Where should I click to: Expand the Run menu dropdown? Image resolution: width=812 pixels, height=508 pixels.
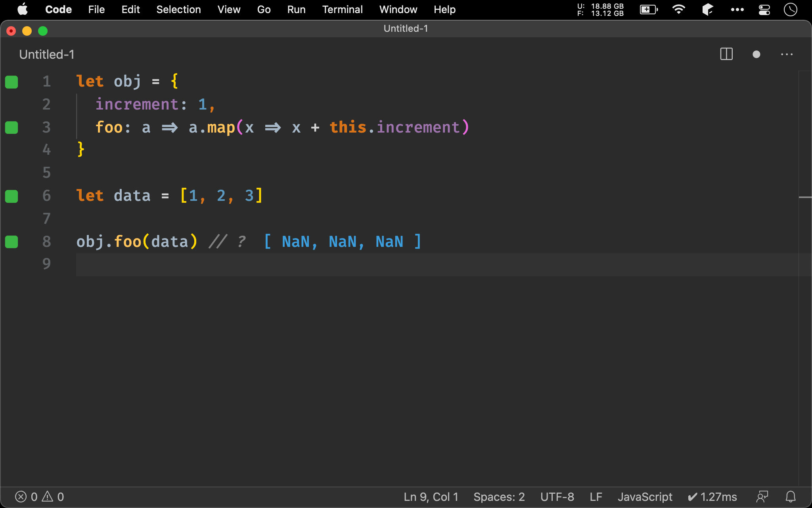(x=296, y=9)
